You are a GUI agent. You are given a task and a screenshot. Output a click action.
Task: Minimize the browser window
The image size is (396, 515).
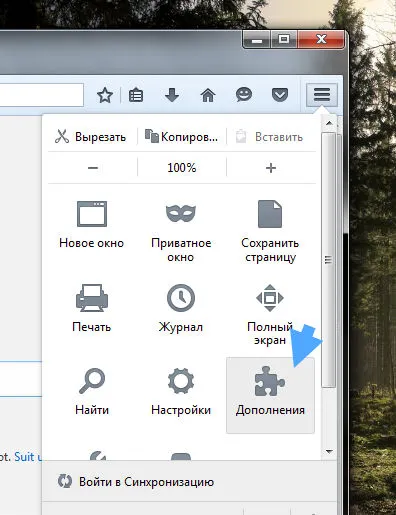[256, 40]
